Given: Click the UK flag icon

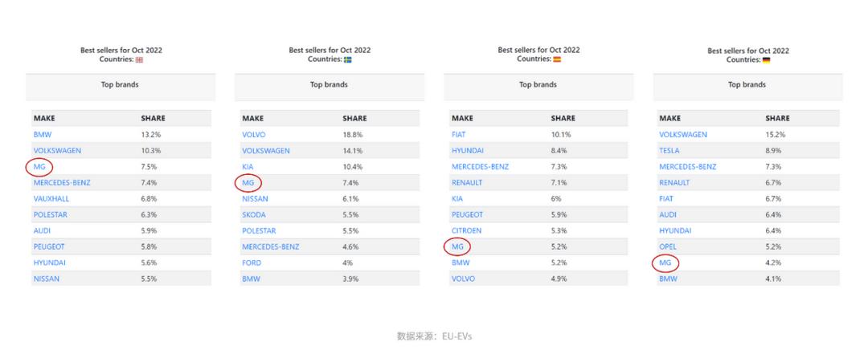Looking at the screenshot, I should 139,59.
